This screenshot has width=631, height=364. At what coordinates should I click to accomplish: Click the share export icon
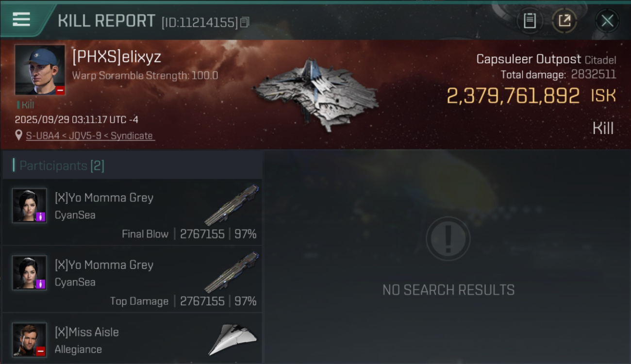[564, 21]
